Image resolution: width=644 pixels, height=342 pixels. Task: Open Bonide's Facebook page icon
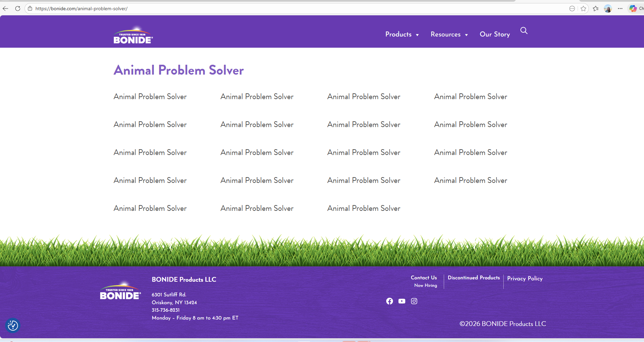pos(390,301)
